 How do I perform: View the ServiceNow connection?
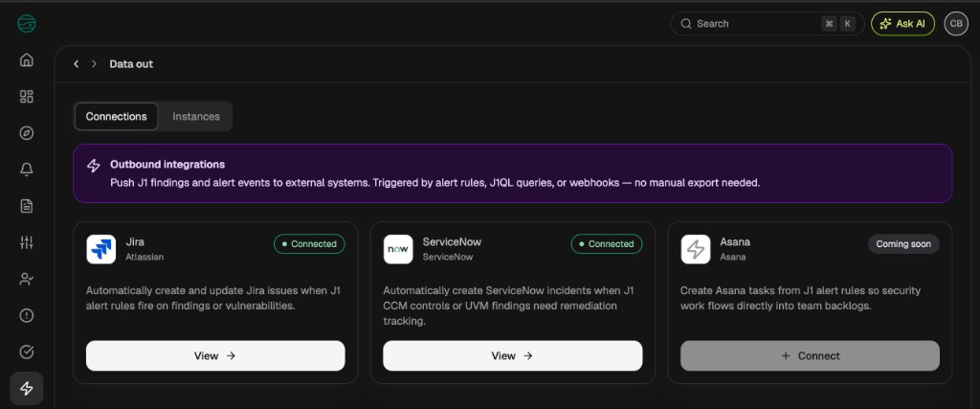coord(513,356)
